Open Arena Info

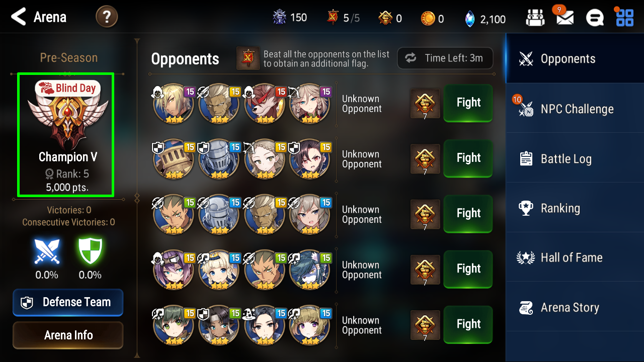pyautogui.click(x=68, y=335)
